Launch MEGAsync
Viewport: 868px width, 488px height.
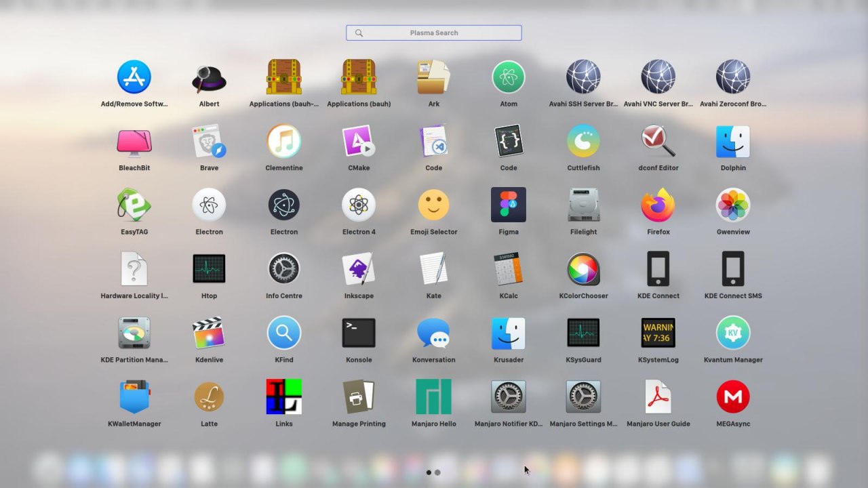coord(733,396)
